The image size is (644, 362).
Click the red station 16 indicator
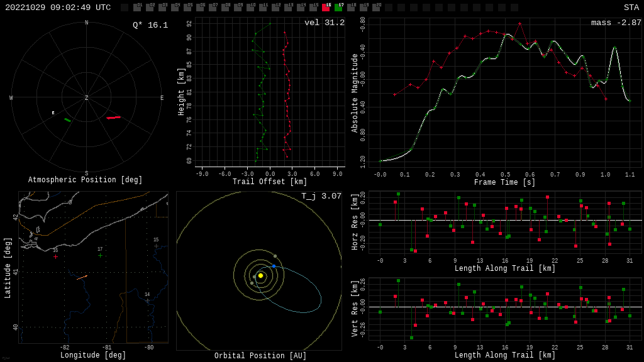pyautogui.click(x=326, y=7)
